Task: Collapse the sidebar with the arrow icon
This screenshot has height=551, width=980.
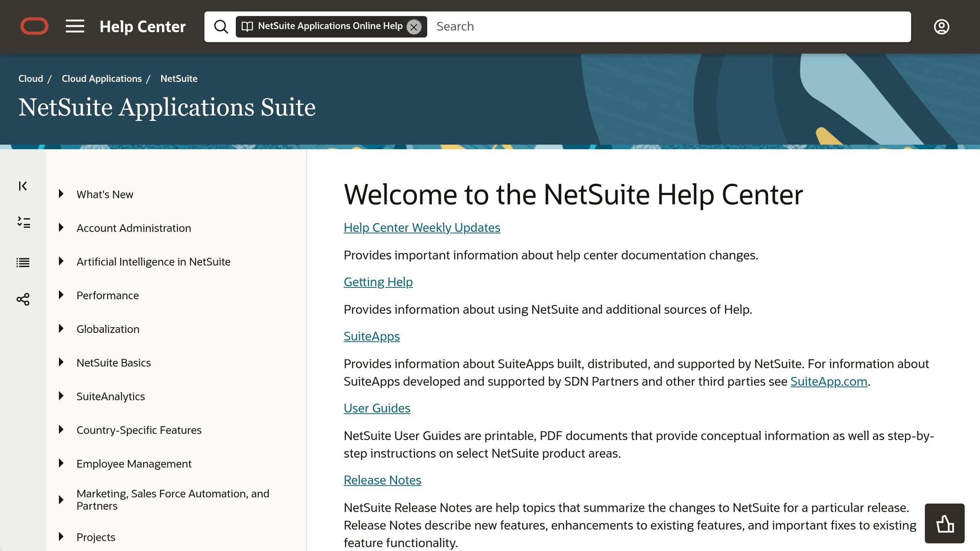Action: tap(22, 186)
